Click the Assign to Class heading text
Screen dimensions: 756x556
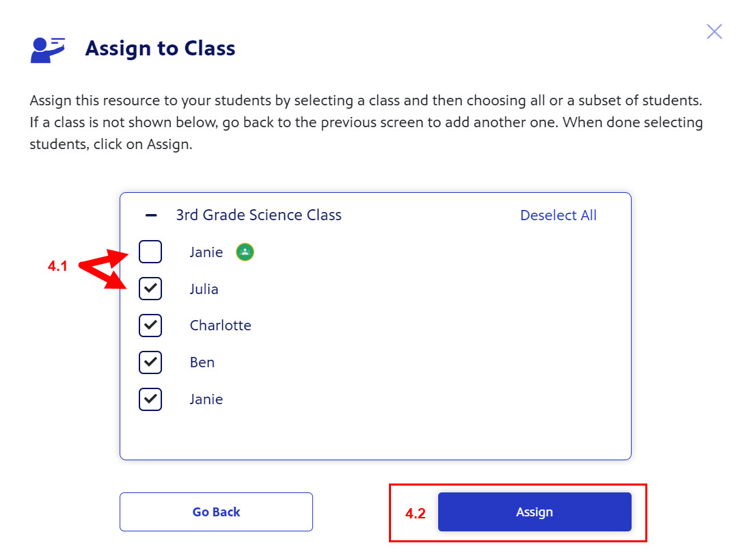pos(160,49)
